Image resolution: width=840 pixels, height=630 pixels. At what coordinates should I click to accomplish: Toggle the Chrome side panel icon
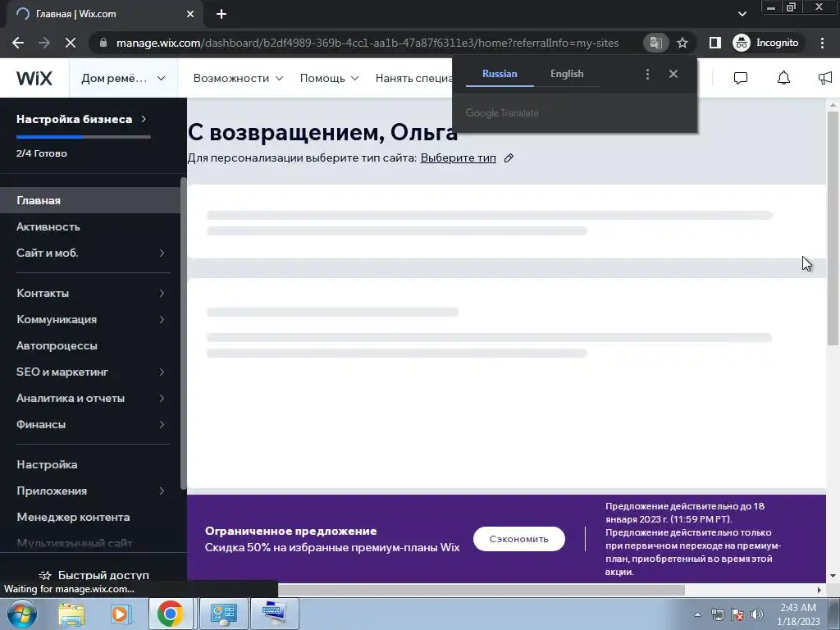coord(715,43)
